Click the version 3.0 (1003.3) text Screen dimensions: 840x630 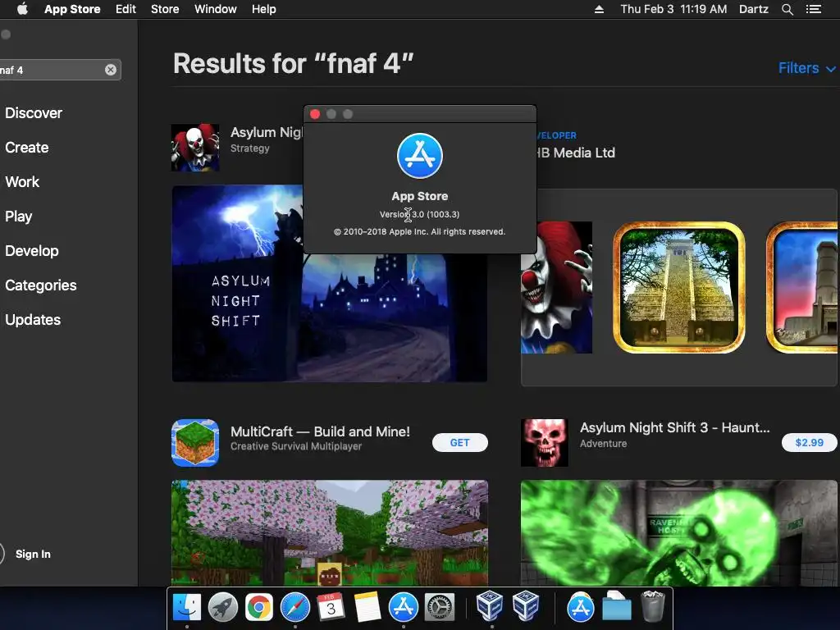[x=419, y=214]
